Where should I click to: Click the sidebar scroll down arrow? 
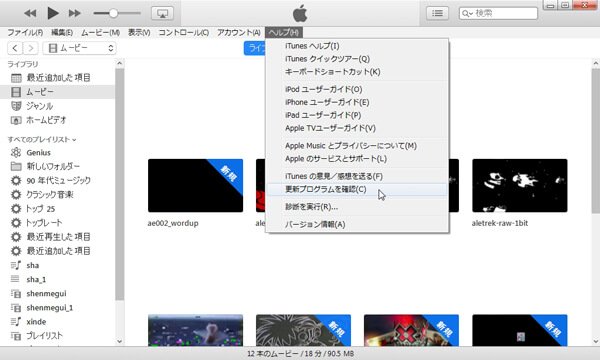pyautogui.click(x=119, y=341)
